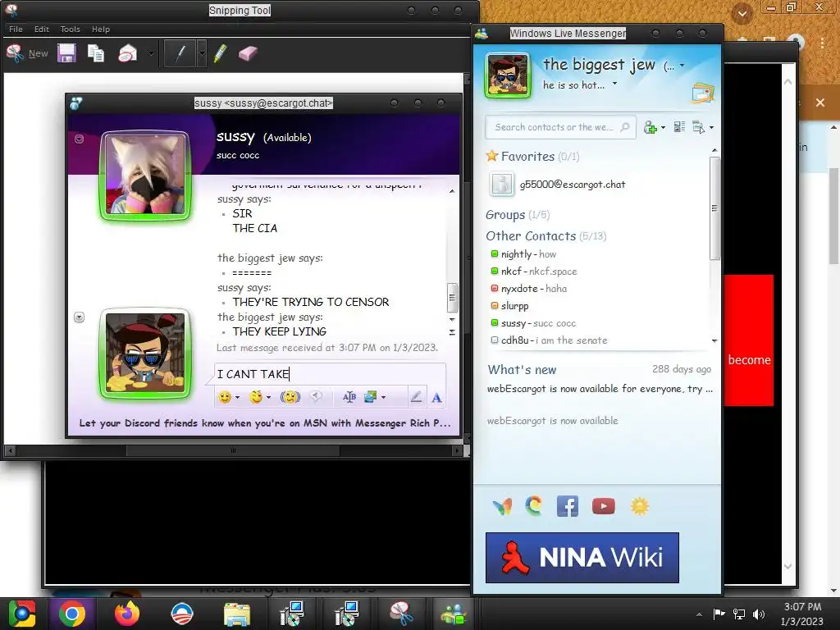Viewport: 840px width, 630px height.
Task: Send a nudge with the shaking face icon
Action: [290, 397]
